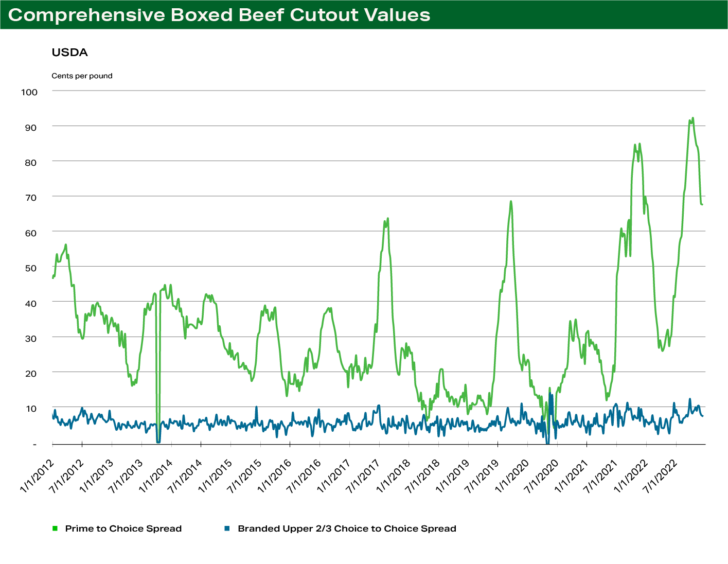Click the Prime to Choice Spread legend text
The height and width of the screenshot is (564, 728).
(x=123, y=528)
